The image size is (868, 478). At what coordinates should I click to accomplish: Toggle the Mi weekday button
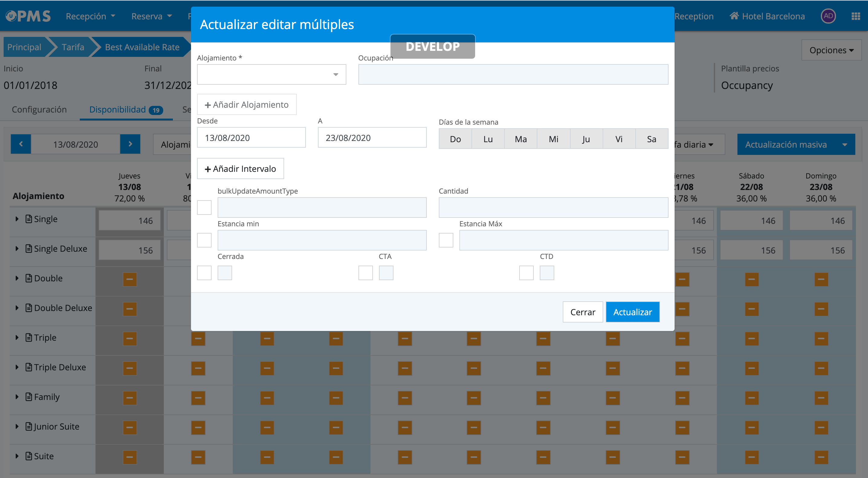(x=554, y=139)
